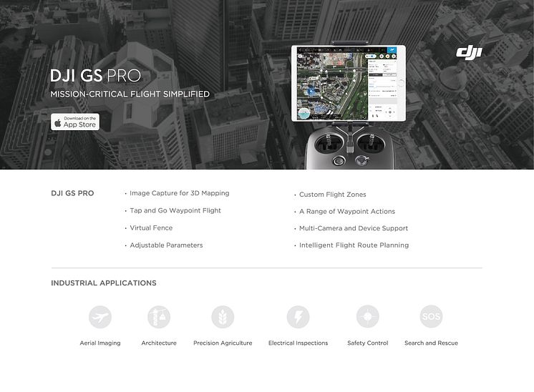The width and height of the screenshot is (534, 392).
Task: Click the compass circle on tablet map
Action: [x=304, y=114]
